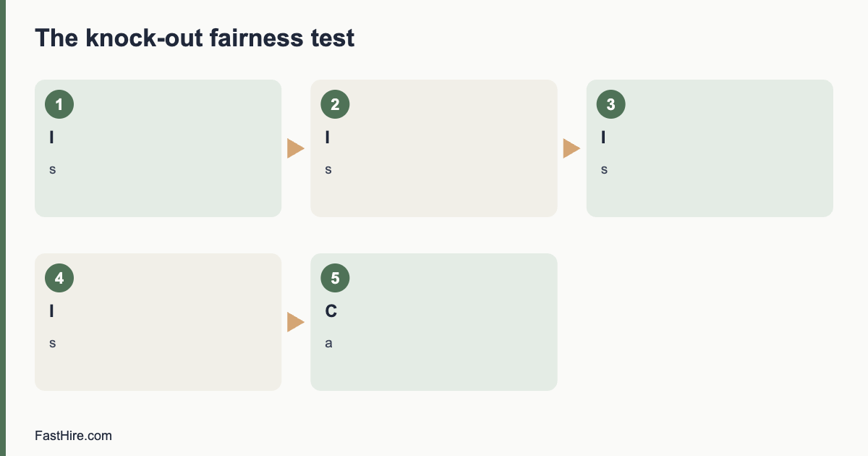
Task: Click the 'The knock-out fairness test' title
Action: coord(195,38)
